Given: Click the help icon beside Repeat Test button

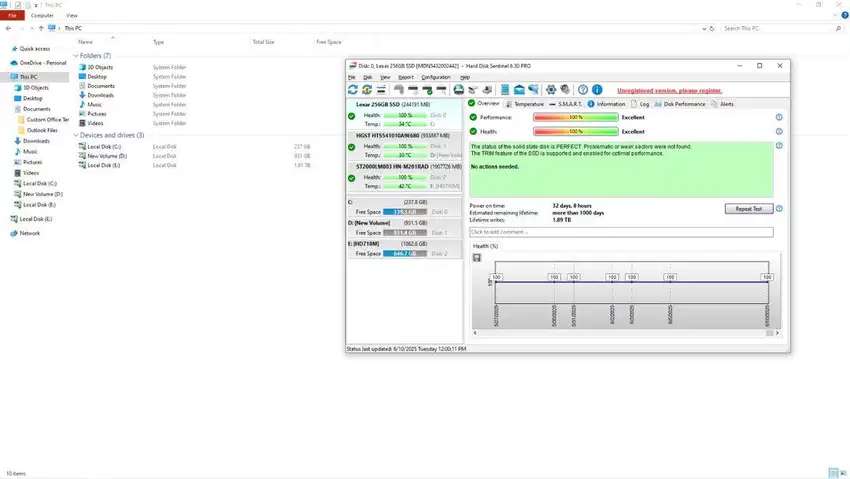Looking at the screenshot, I should [x=779, y=209].
